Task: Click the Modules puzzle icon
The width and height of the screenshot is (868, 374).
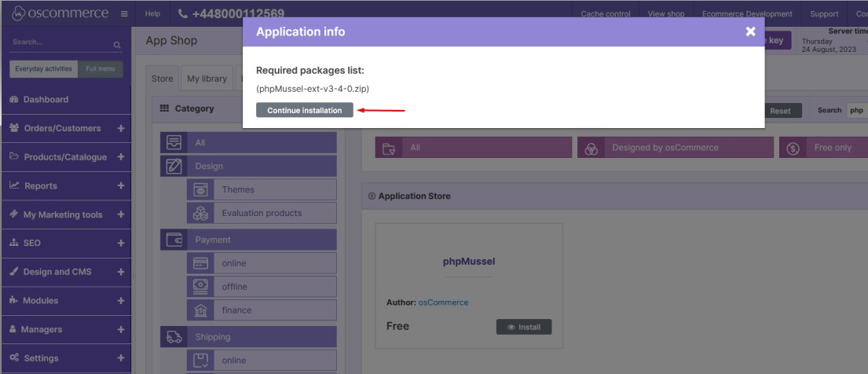Action: click(x=14, y=300)
